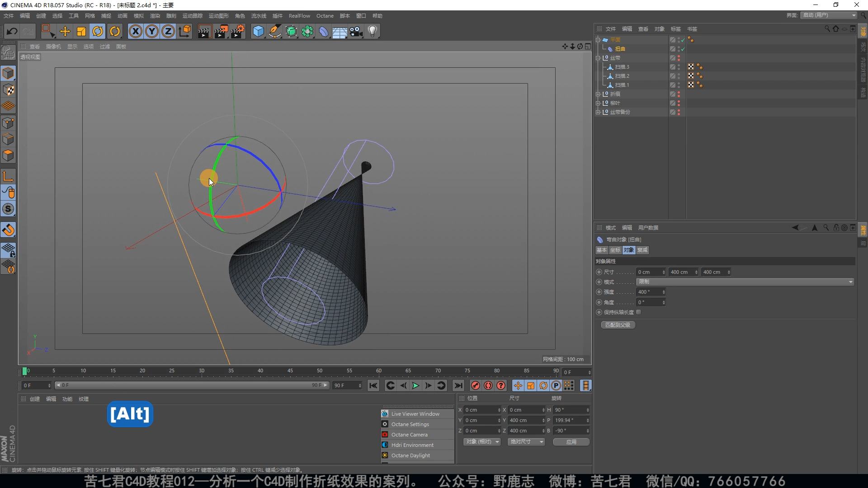The image size is (868, 488).
Task: Toggle enable checkmark for 扭曲 deformer
Action: pos(683,49)
